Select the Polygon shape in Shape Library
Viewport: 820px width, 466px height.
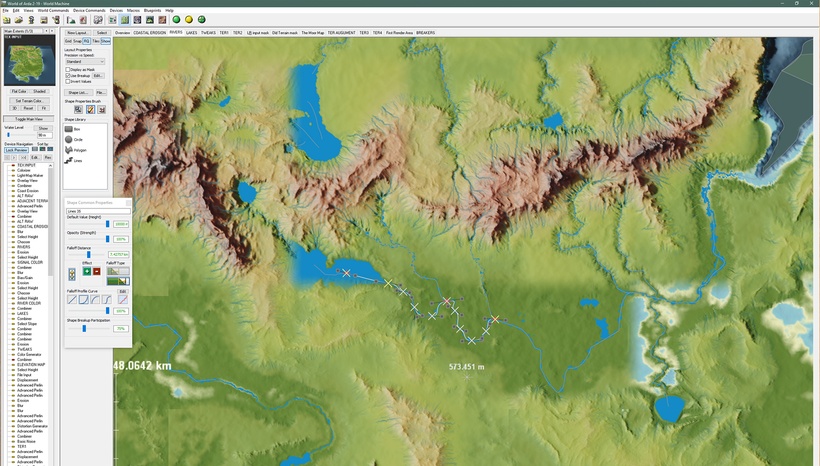75,150
